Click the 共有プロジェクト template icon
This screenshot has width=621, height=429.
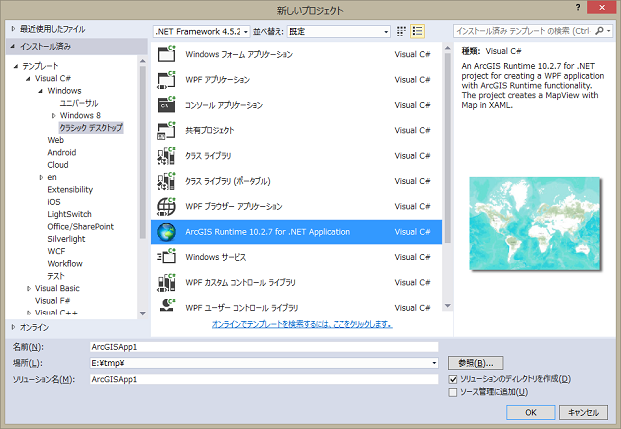tap(166, 130)
